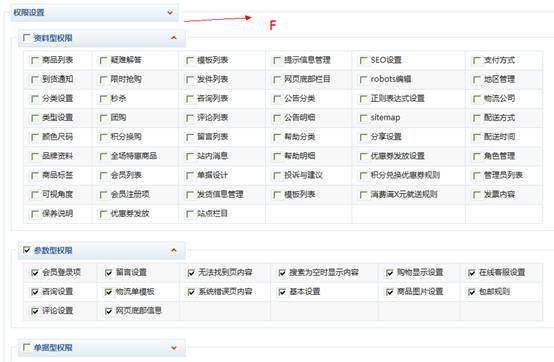Disable the 留言设置 checkbox
The image size is (554, 362).
click(x=108, y=273)
